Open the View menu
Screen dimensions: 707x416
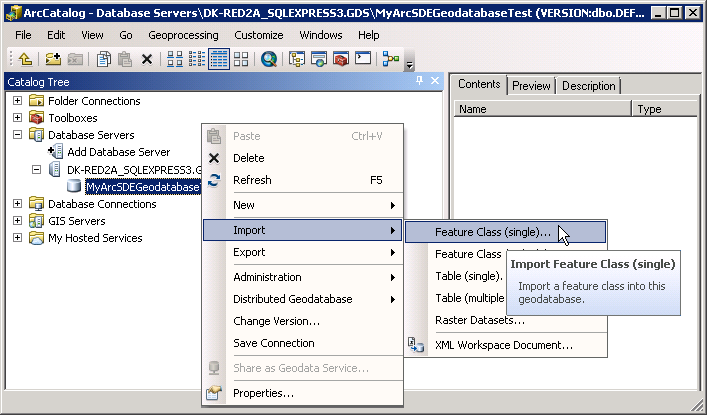(x=92, y=35)
